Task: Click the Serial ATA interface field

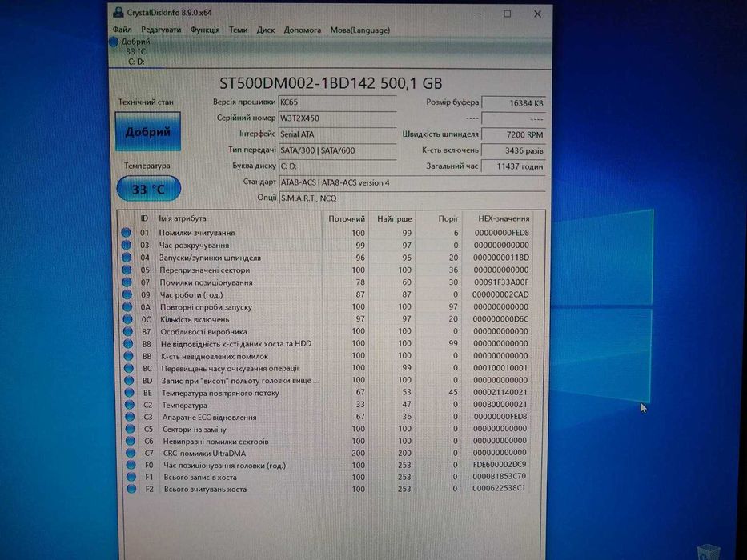Action: [337, 134]
